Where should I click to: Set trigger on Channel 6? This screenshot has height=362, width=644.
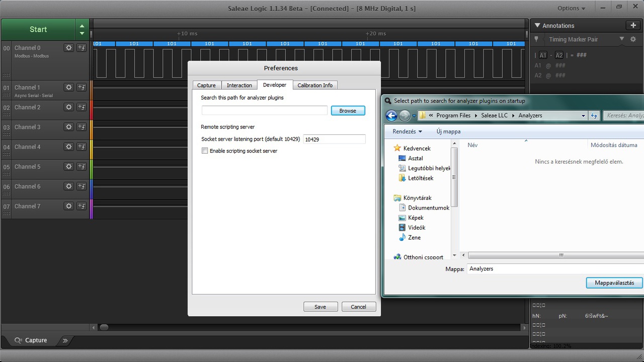(x=82, y=186)
